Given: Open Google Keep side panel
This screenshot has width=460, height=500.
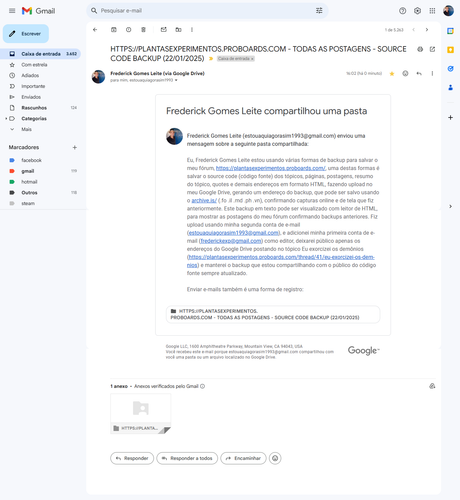Looking at the screenshot, I should pyautogui.click(x=450, y=50).
